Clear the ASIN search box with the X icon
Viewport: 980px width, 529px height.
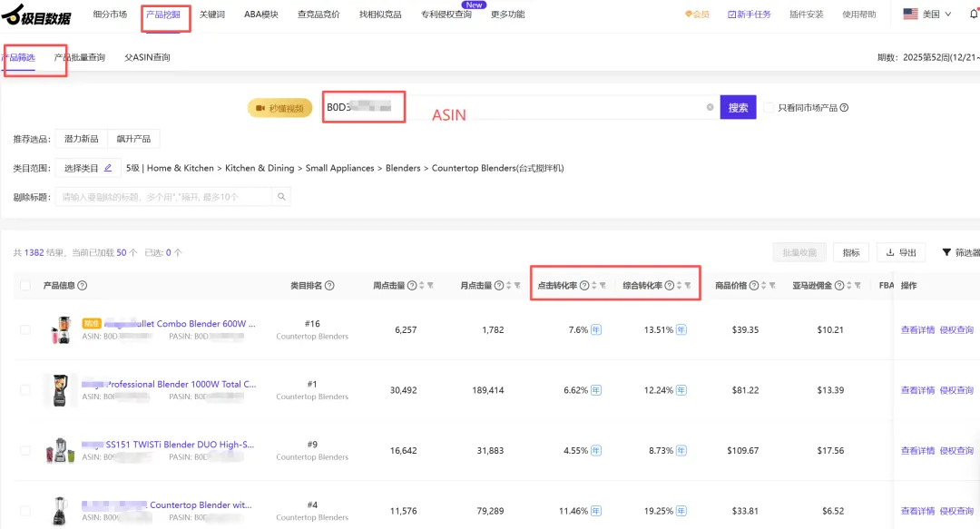710,107
